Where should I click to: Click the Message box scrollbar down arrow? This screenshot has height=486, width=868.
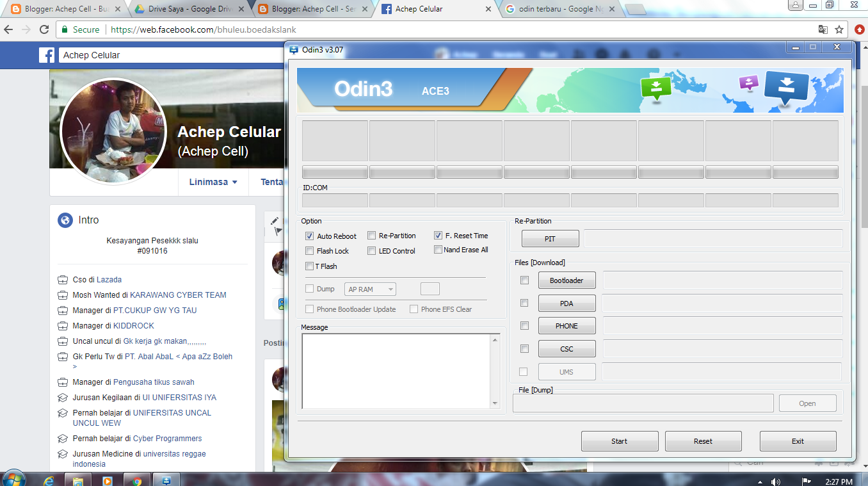point(495,403)
